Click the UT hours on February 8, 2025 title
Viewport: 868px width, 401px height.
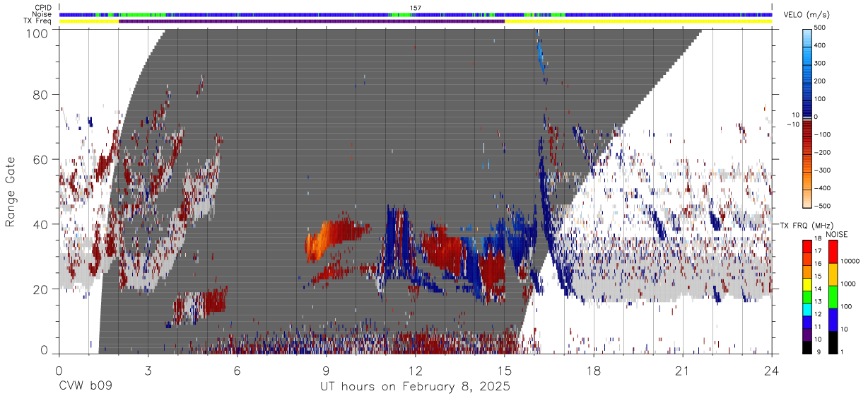pyautogui.click(x=416, y=388)
